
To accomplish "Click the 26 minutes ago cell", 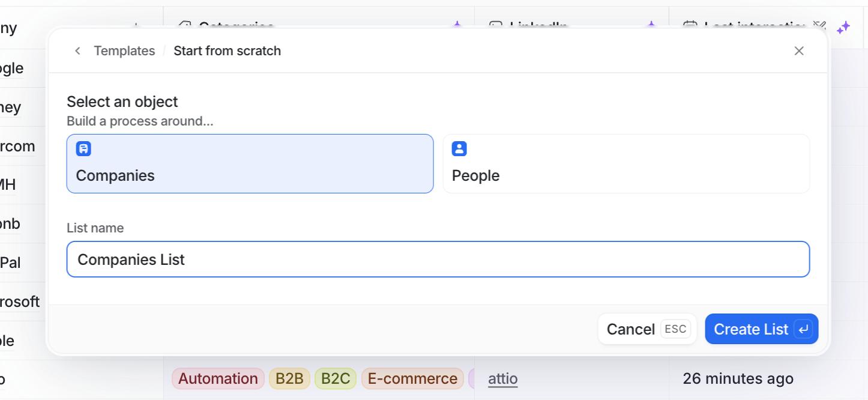I will [738, 379].
